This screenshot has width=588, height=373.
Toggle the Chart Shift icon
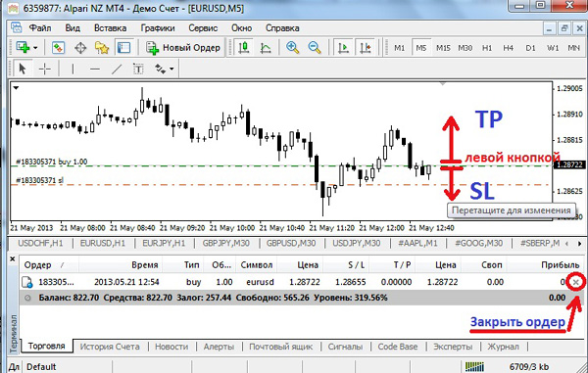point(366,48)
